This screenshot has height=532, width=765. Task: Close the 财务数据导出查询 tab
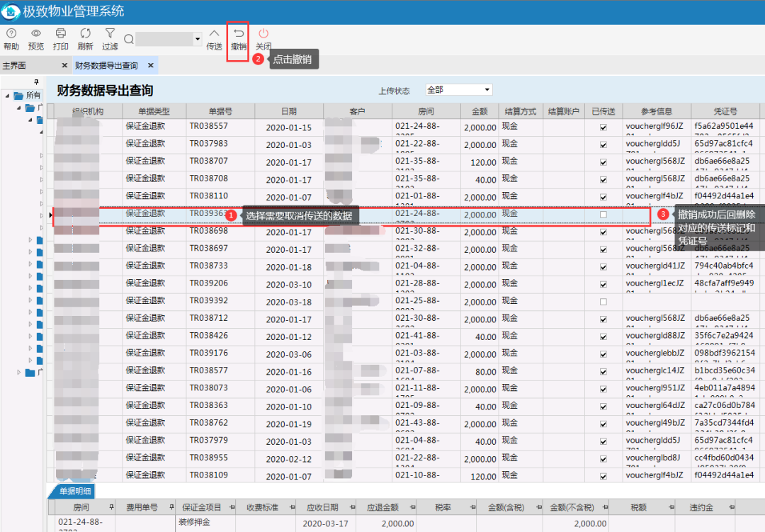tap(151, 65)
